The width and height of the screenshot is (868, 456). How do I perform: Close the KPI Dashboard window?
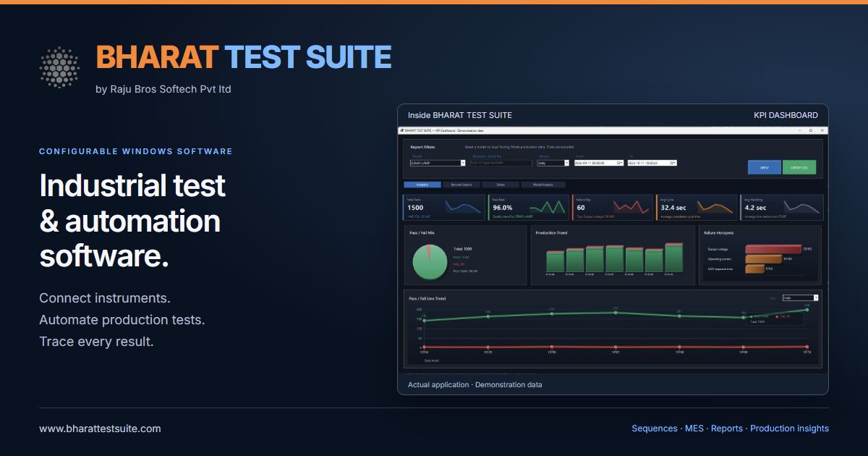[822, 130]
